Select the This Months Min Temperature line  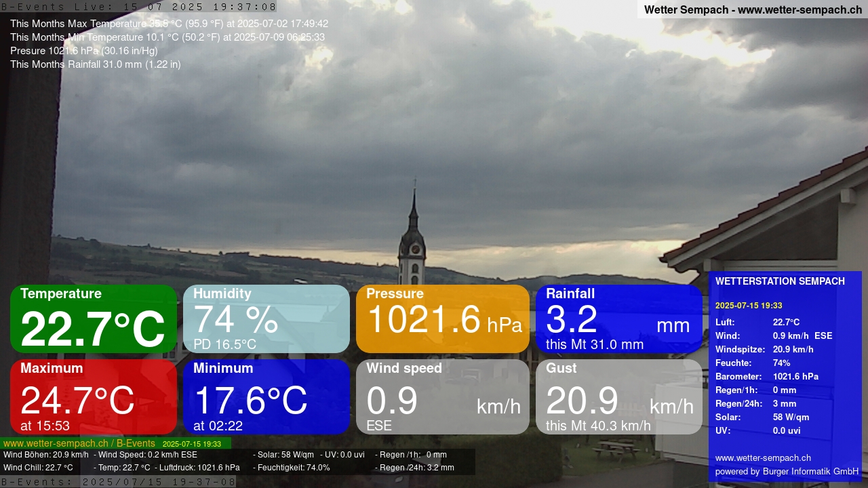pyautogui.click(x=167, y=37)
